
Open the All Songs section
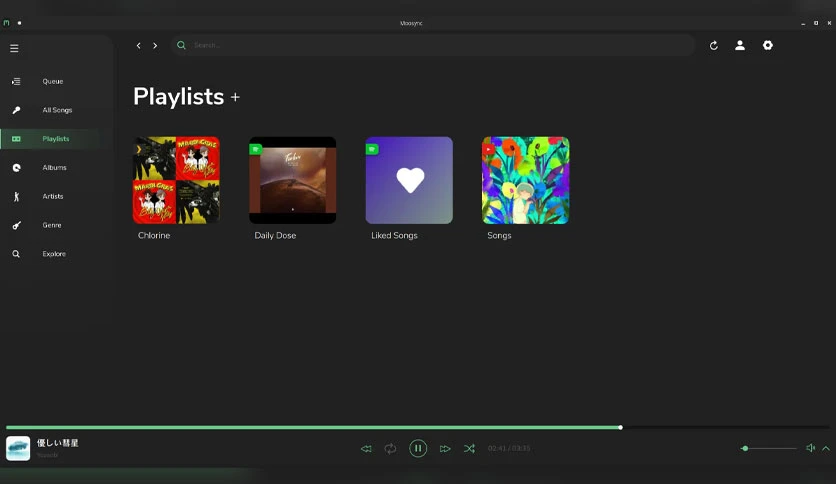(57, 110)
